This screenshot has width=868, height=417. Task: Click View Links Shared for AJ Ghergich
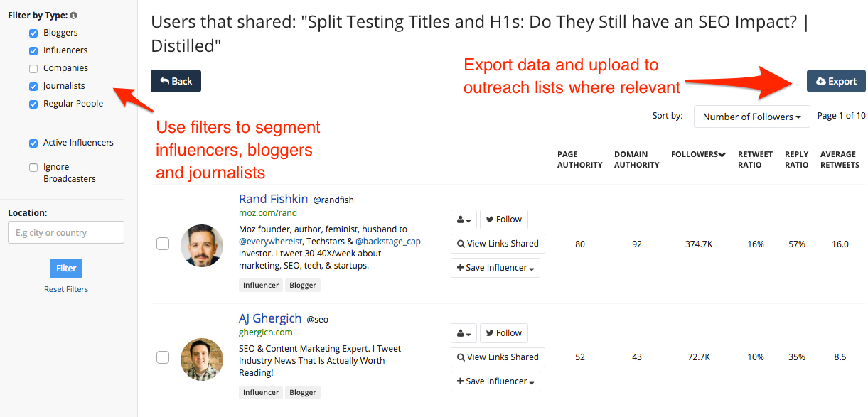[x=497, y=357]
